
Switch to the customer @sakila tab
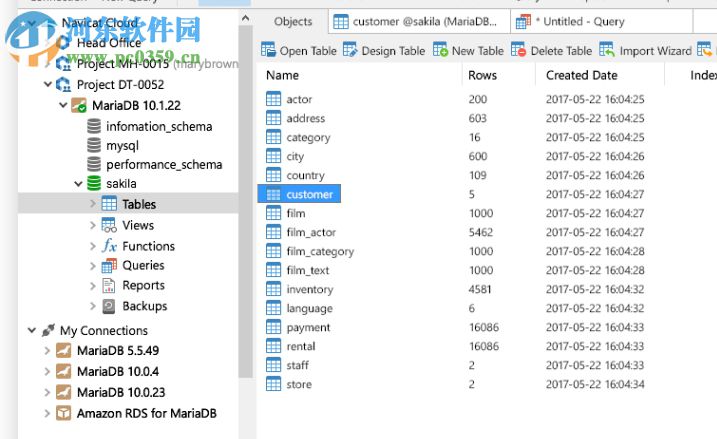pyautogui.click(x=419, y=21)
